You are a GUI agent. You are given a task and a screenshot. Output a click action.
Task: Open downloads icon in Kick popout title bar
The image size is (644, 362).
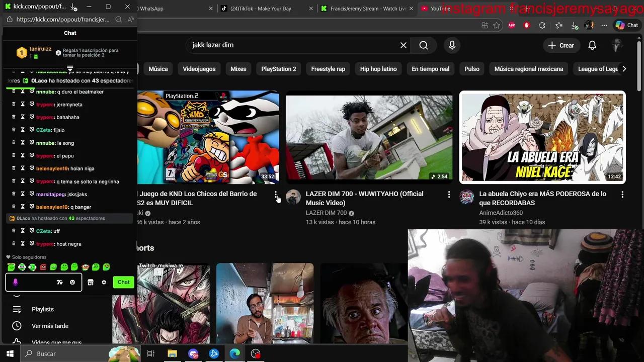tap(73, 7)
